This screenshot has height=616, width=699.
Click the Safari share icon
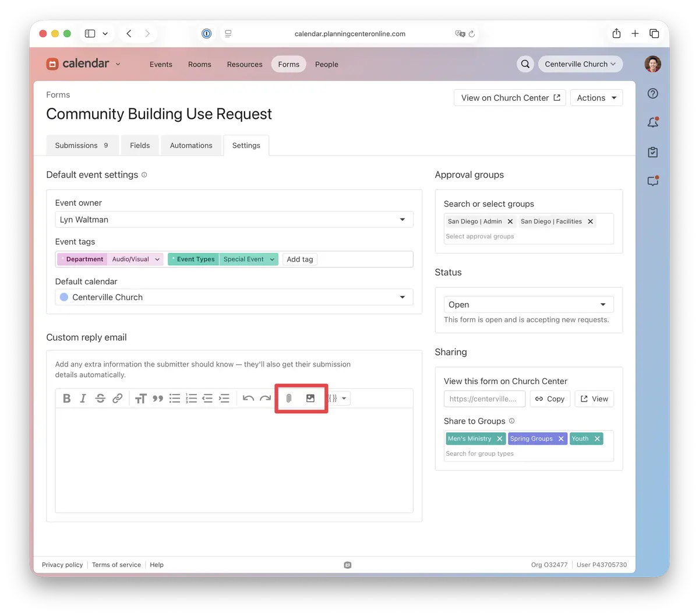pos(616,34)
